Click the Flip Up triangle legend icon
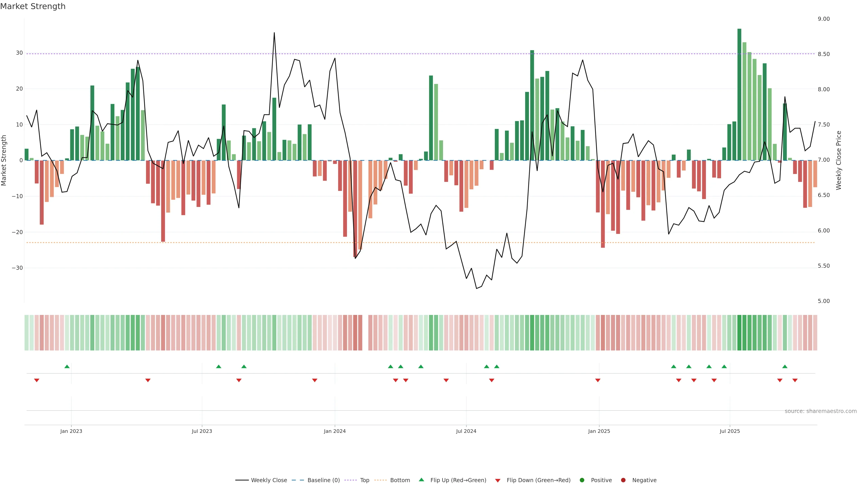This screenshot has height=488, width=868. 421,480
